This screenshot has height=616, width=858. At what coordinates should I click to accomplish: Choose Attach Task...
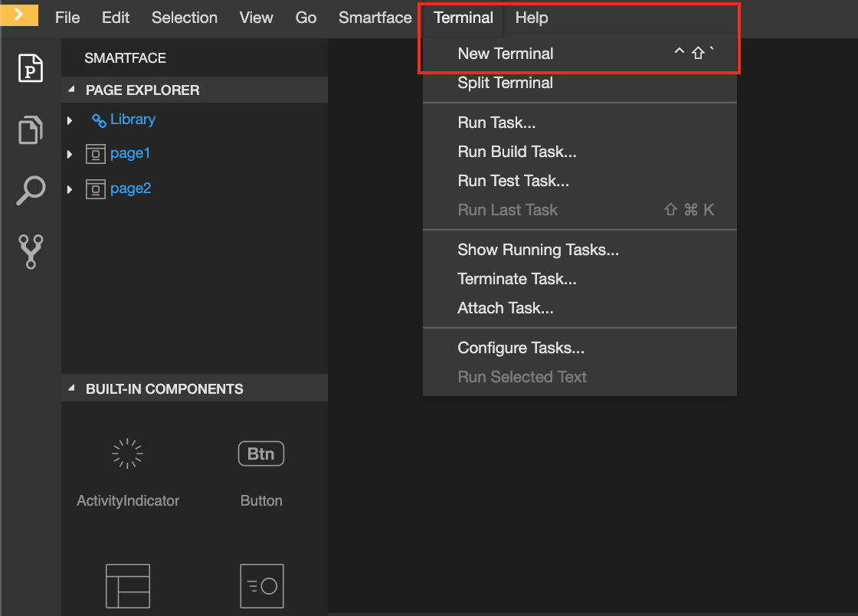(x=580, y=308)
